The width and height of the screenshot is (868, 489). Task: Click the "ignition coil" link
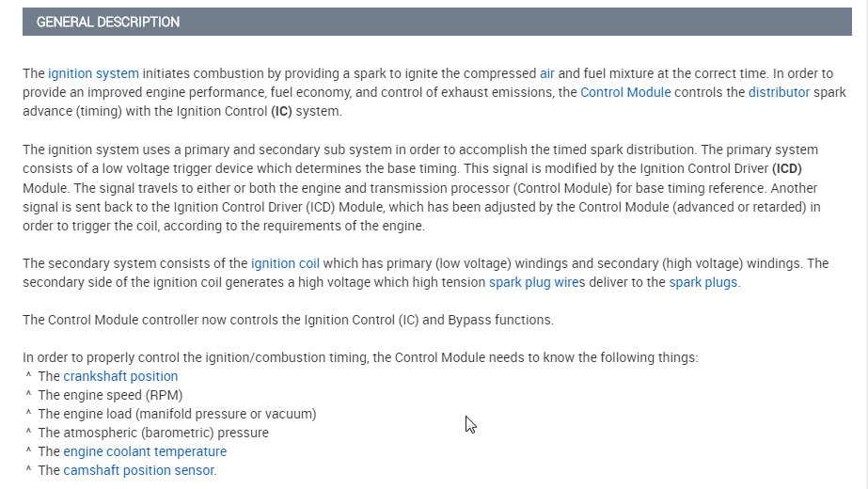(x=285, y=263)
